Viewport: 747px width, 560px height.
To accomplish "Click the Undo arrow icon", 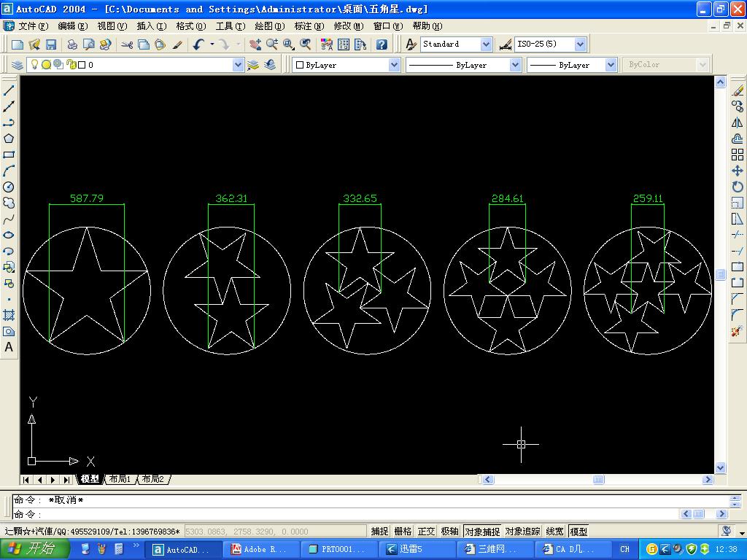I will click(x=198, y=44).
